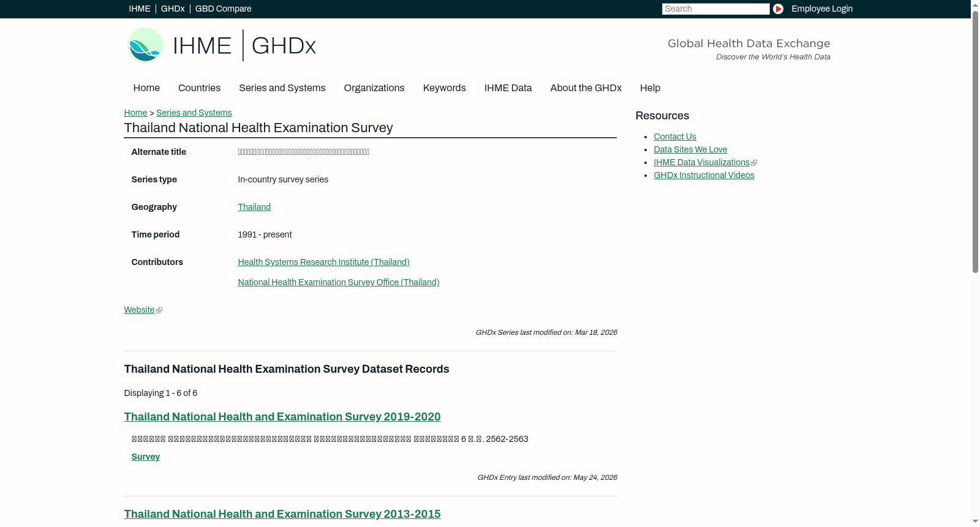Open GHDx Instructional Videos link
980x527 pixels.
704,175
